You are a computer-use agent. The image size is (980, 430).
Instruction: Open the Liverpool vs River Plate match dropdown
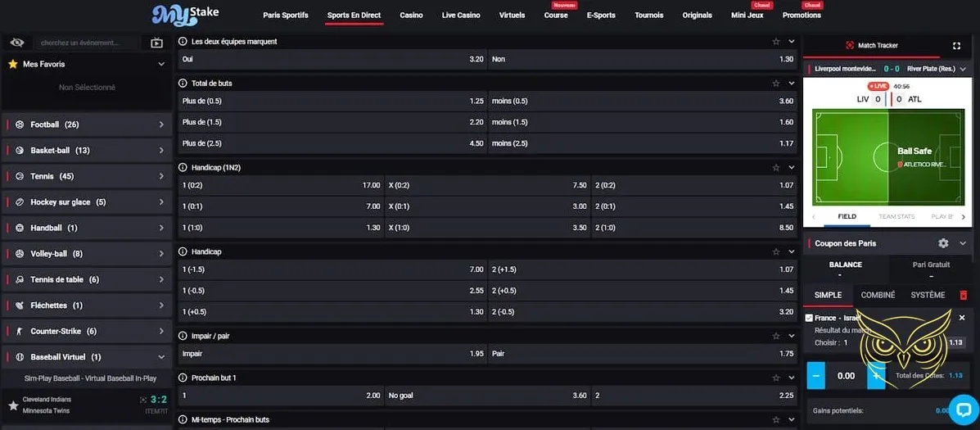[x=963, y=69]
